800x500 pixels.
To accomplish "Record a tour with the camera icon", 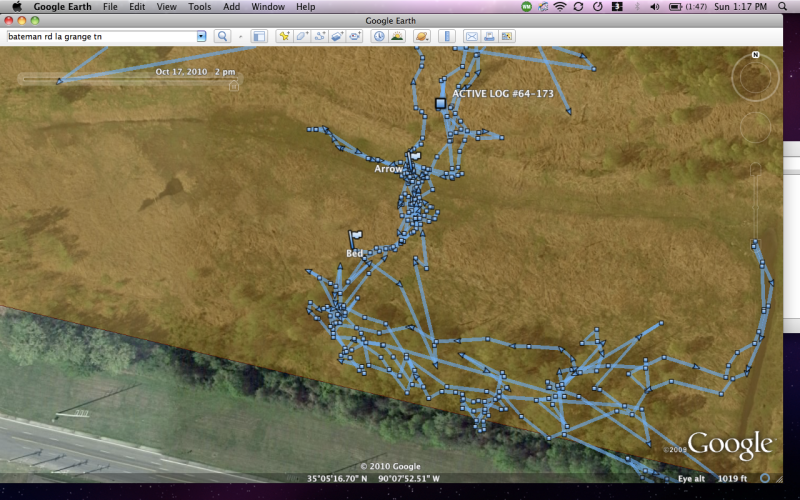I will pos(355,36).
